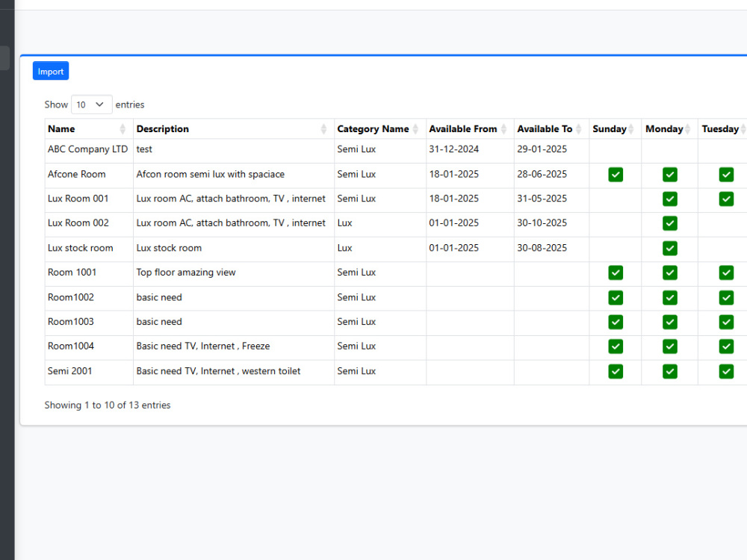This screenshot has width=747, height=560.
Task: Click Available To date 28-06-2025
Action: pos(542,174)
